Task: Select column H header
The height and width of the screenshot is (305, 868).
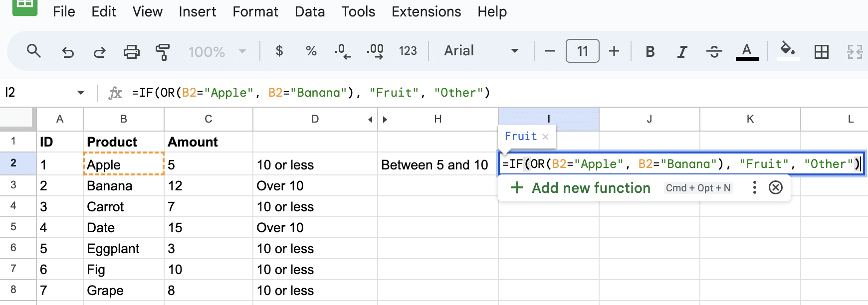Action: [437, 119]
